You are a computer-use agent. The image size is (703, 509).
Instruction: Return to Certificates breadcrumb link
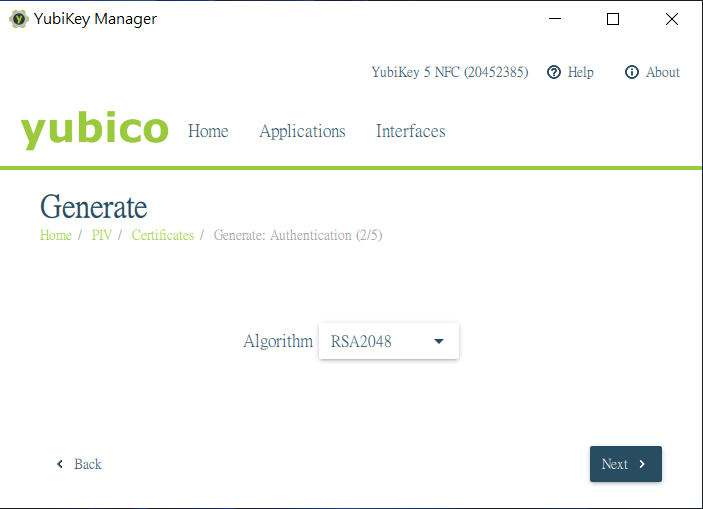tap(162, 235)
